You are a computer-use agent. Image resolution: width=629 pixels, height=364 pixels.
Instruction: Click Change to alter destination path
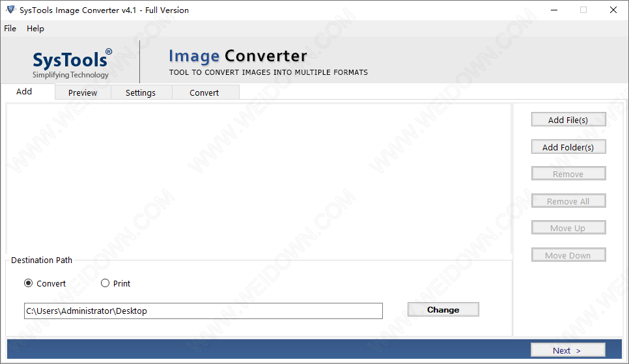point(443,309)
